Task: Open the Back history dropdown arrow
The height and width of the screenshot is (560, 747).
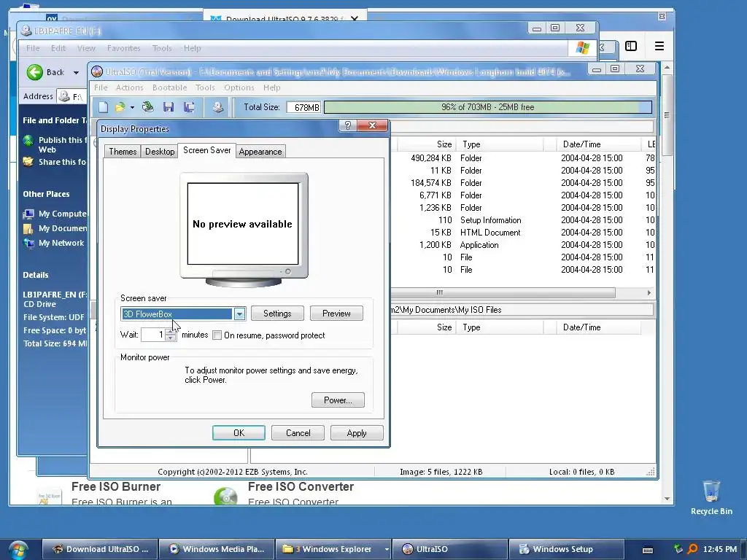Action: pos(76,73)
